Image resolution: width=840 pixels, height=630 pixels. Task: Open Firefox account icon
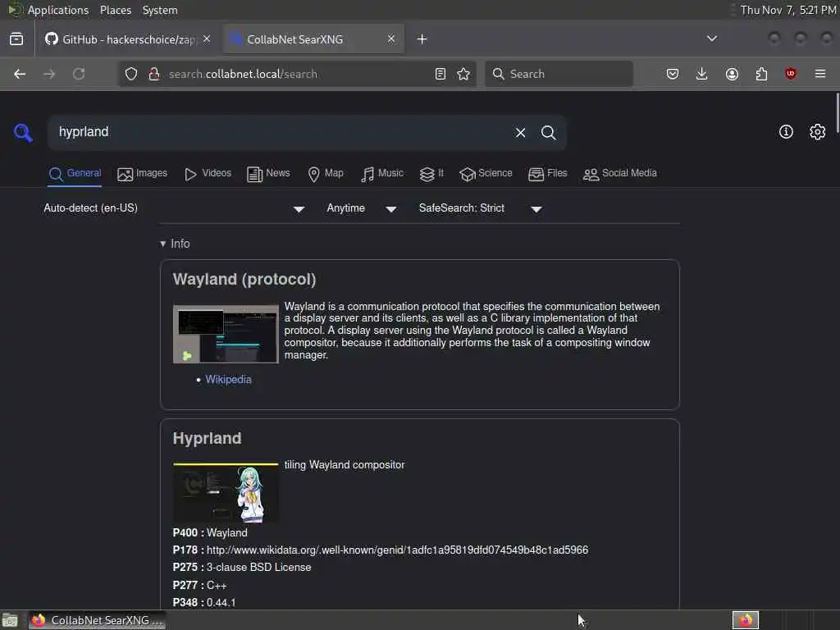(x=732, y=74)
